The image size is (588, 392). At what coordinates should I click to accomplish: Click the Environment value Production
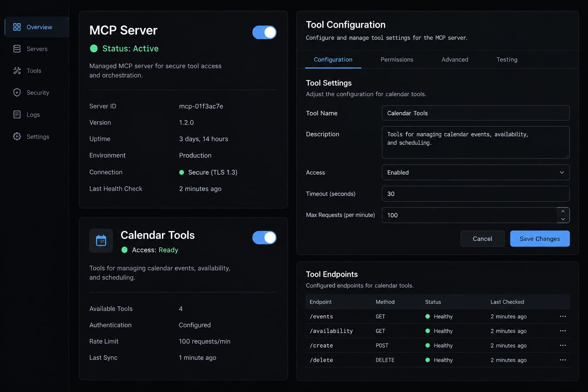195,155
